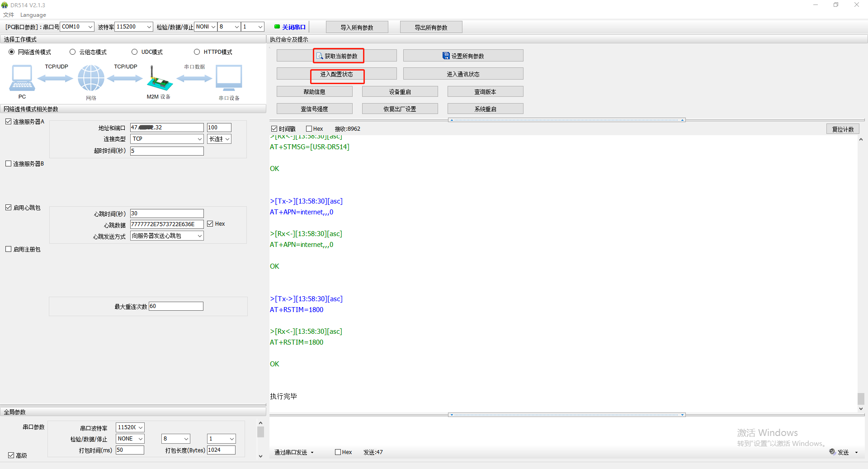
Task: Click the log area vertical scrollbar thumb
Action: point(861,398)
